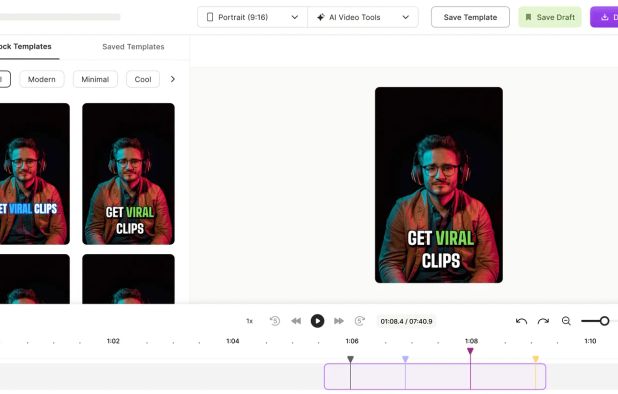Image resolution: width=618 pixels, height=394 pixels.
Task: Skip back 5 seconds icon
Action: (x=275, y=321)
